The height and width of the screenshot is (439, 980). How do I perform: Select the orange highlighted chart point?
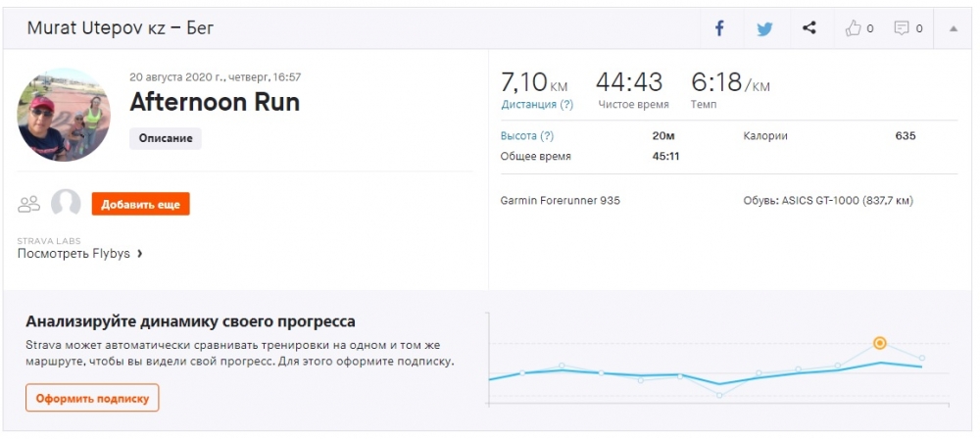click(880, 343)
